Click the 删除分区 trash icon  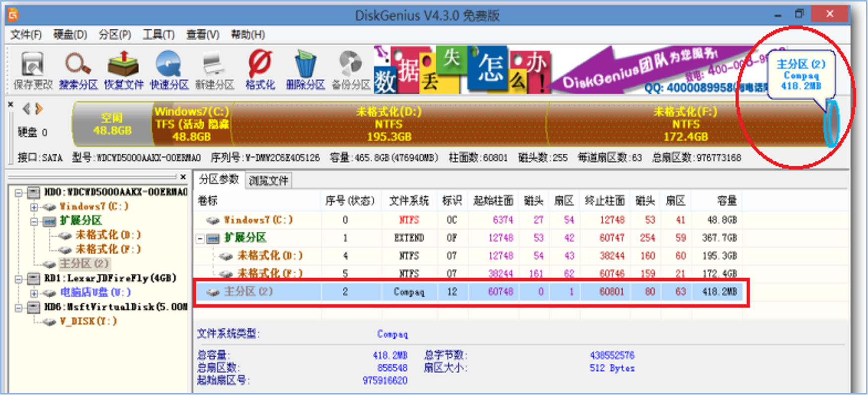point(305,70)
